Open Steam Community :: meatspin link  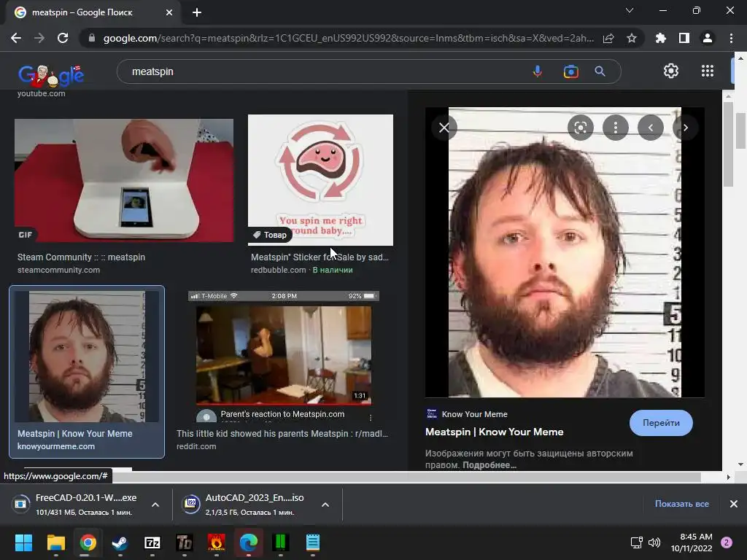tap(82, 257)
